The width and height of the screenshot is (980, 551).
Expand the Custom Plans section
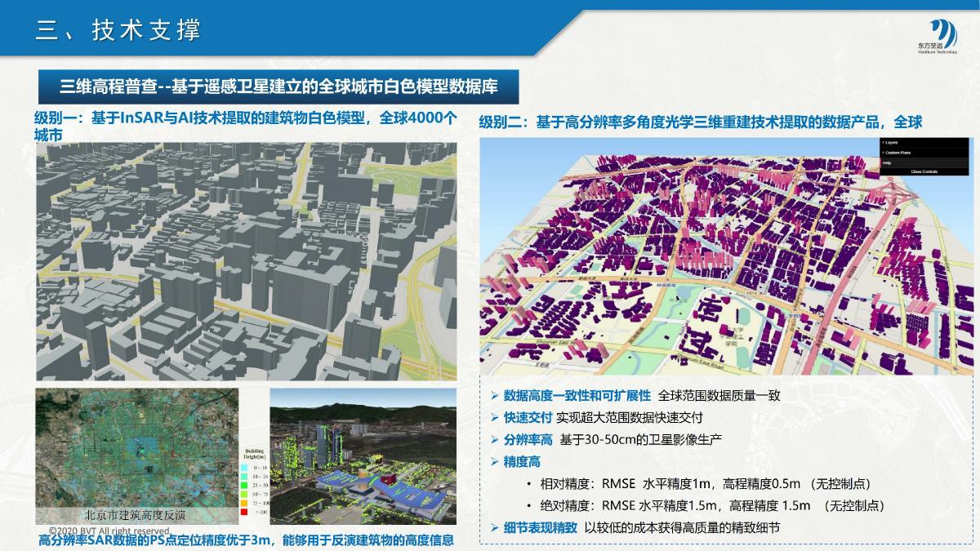click(x=897, y=153)
